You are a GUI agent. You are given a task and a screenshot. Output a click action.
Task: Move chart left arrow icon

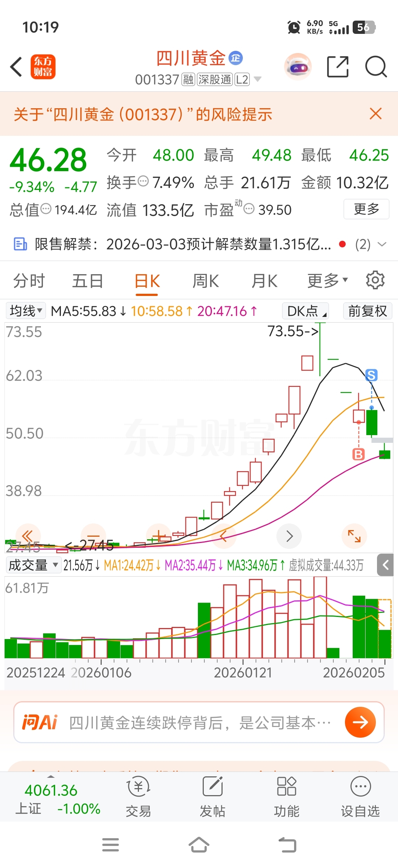click(224, 536)
